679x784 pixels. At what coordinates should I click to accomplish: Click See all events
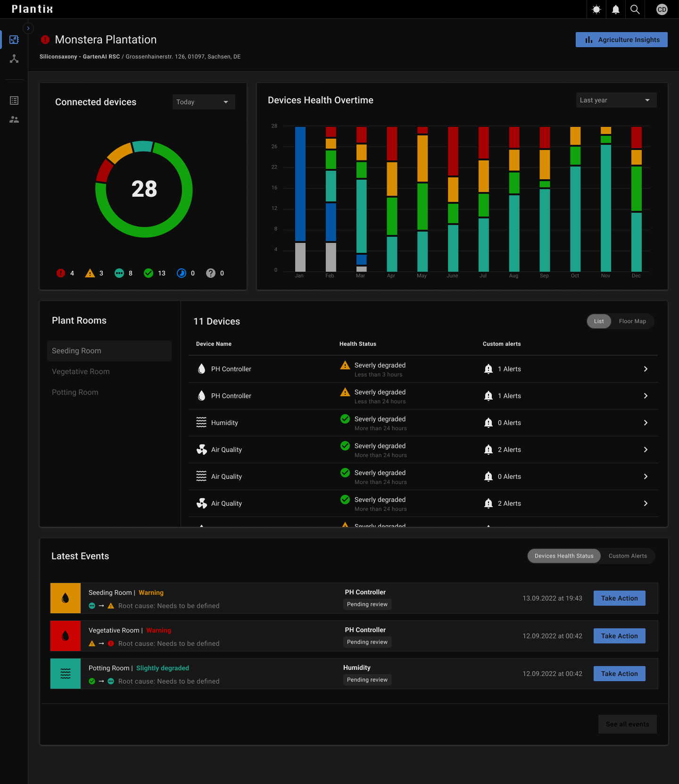628,724
